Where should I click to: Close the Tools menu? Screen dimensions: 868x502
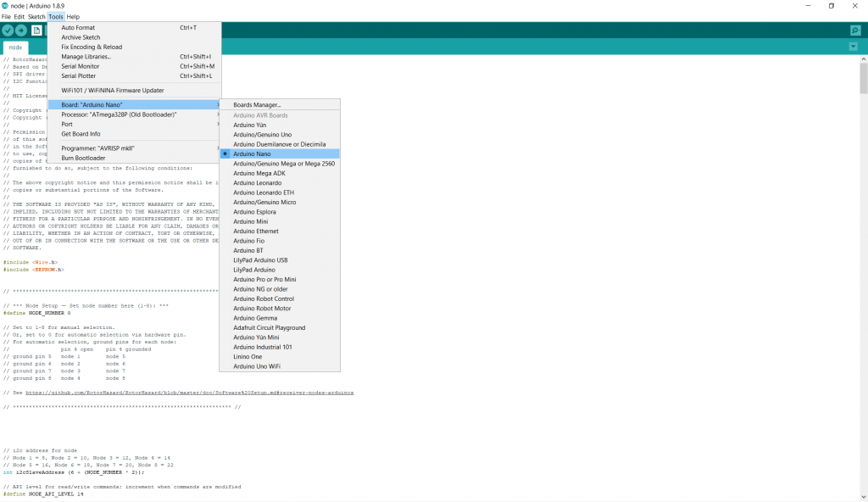pos(56,17)
